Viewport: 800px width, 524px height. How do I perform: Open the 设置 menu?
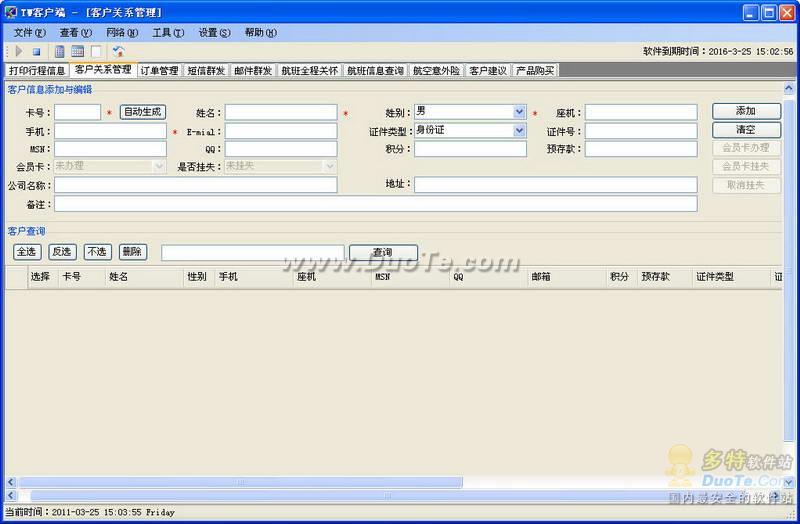click(x=214, y=33)
